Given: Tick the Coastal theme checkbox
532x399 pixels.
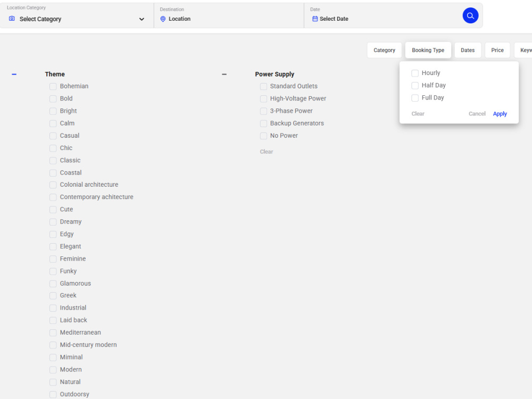Looking at the screenshot, I should (x=53, y=173).
